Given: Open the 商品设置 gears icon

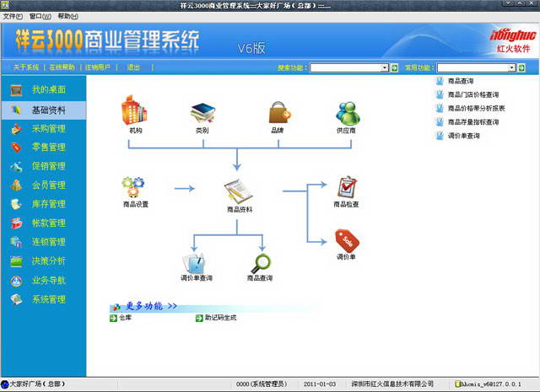Looking at the screenshot, I should 133,187.
